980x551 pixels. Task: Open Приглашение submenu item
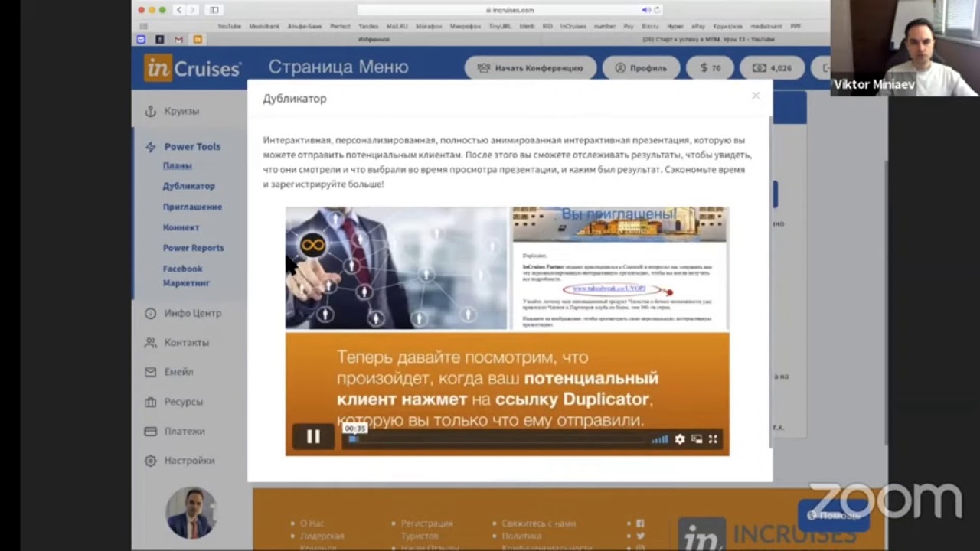tap(192, 207)
